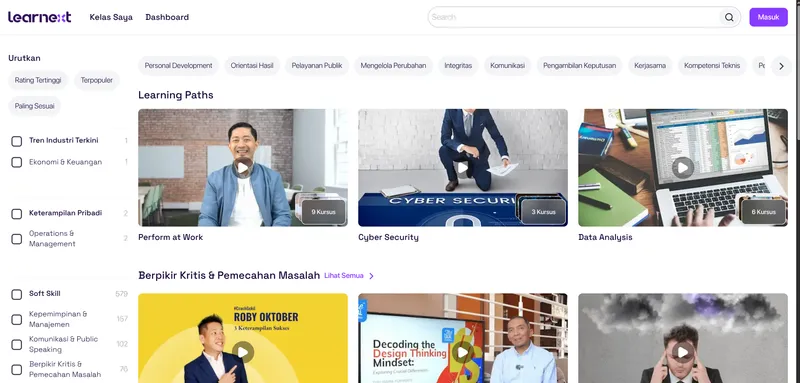Play the storm cloud course video

(683, 352)
